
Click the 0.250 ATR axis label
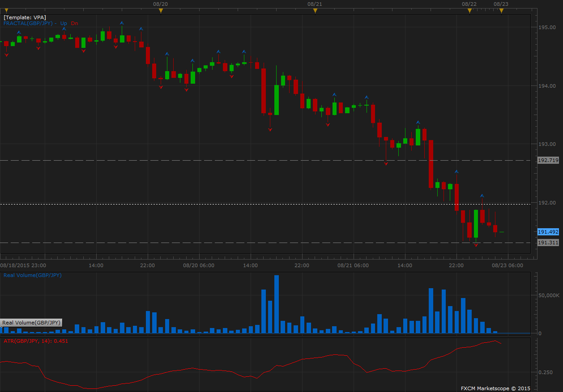(545, 372)
